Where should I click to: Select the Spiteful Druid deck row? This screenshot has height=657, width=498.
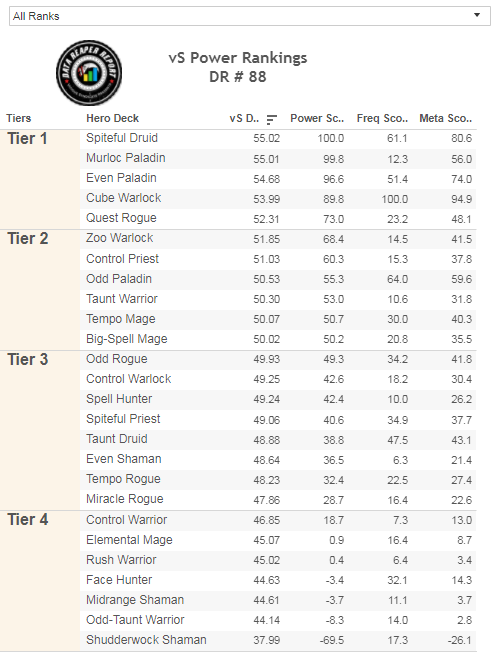point(278,138)
